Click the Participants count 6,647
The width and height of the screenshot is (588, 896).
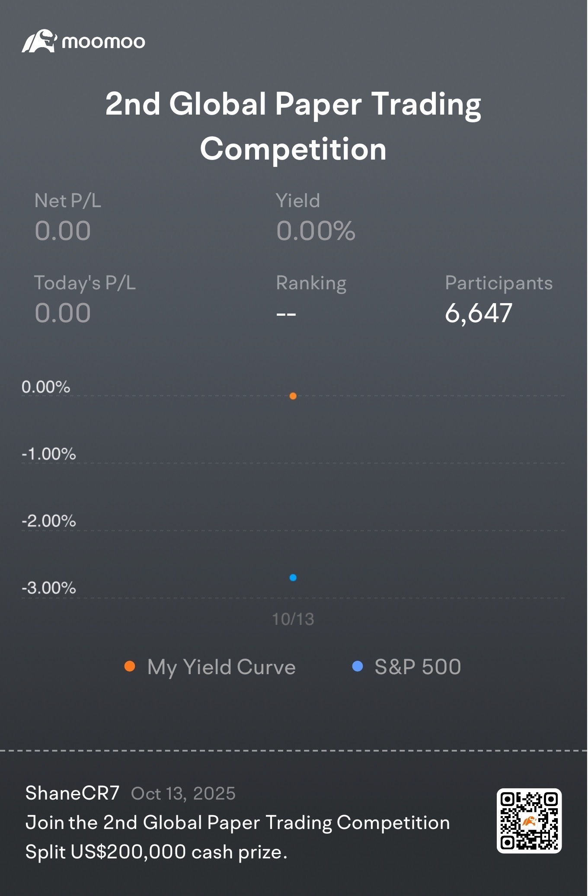tap(479, 313)
